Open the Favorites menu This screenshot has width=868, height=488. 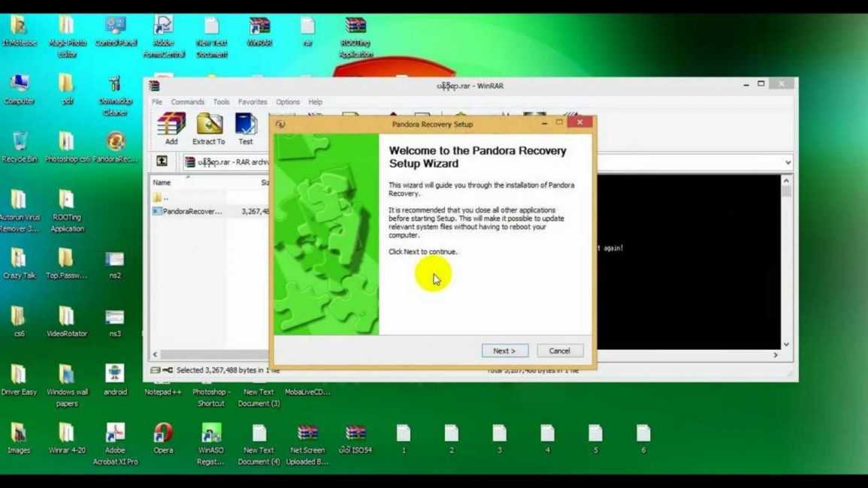click(253, 102)
